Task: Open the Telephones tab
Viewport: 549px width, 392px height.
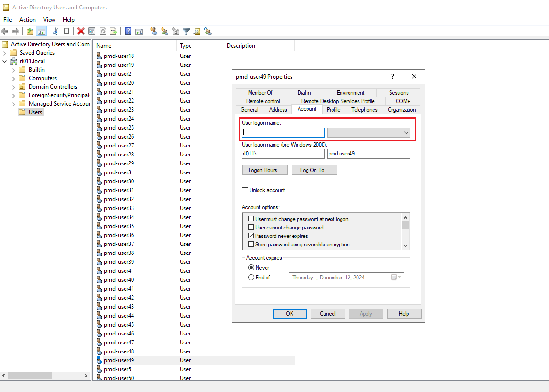Action: click(365, 110)
